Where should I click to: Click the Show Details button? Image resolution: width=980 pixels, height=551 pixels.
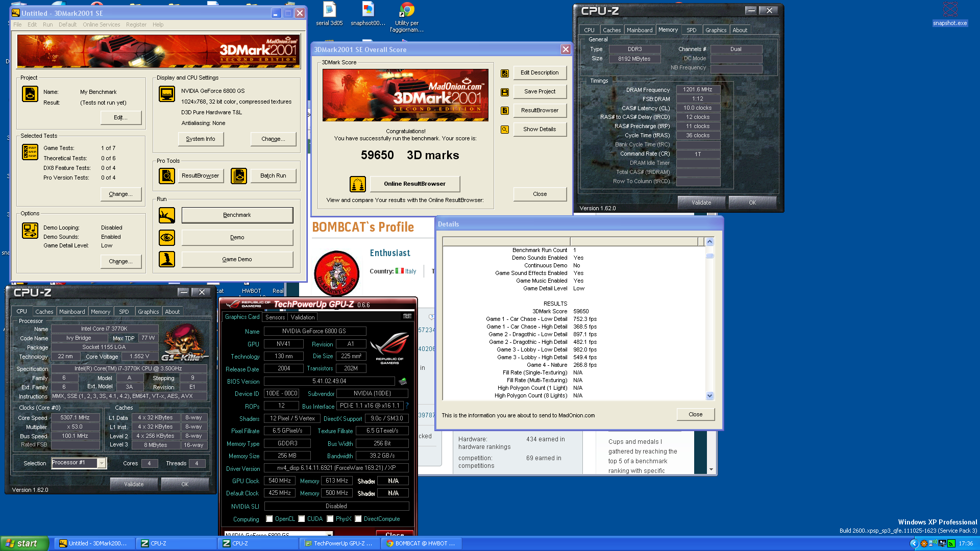(x=540, y=130)
